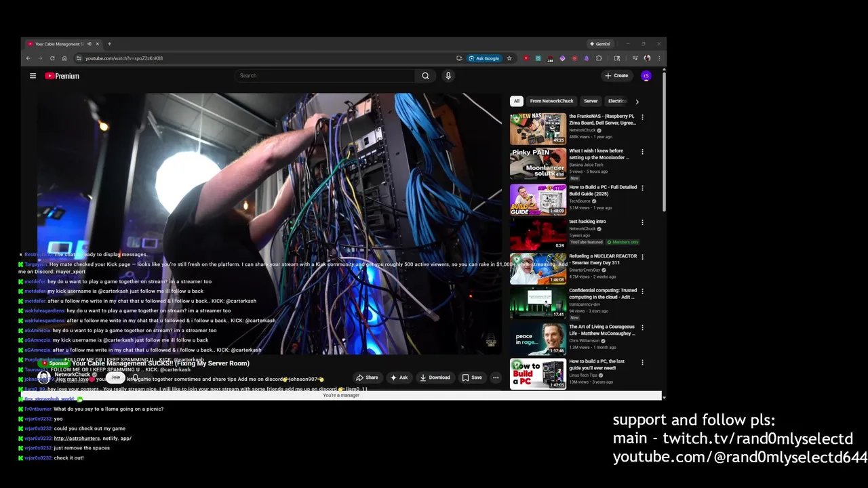Click the Ask Google button in address bar

(x=484, y=58)
